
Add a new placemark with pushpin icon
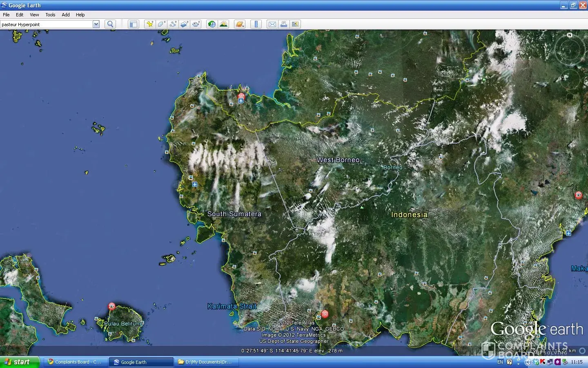tap(150, 24)
